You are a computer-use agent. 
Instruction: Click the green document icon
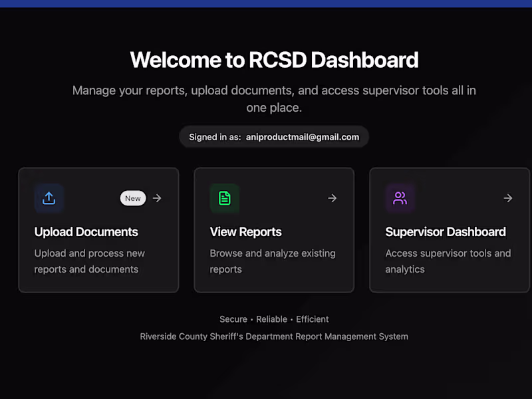click(x=224, y=198)
